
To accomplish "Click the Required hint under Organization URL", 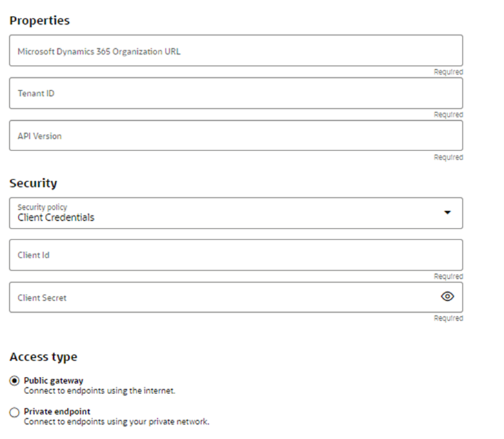I will 448,72.
